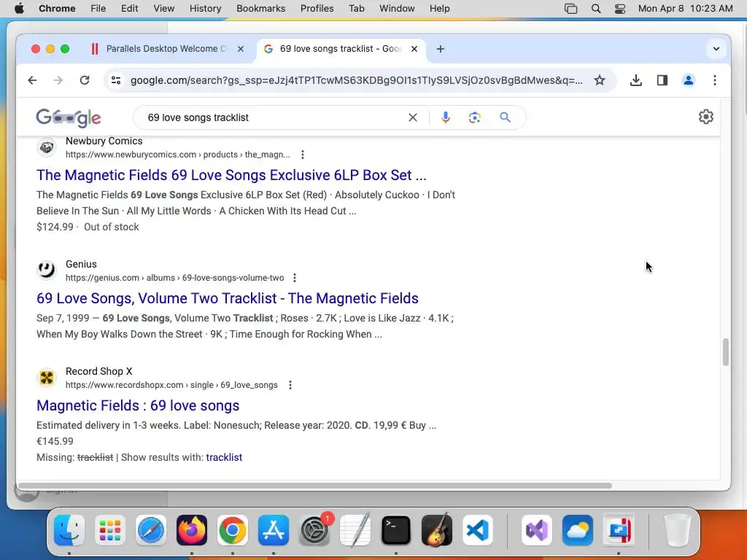Close the Parallels Desktop Welcome tab
The width and height of the screenshot is (747, 560).
[241, 49]
